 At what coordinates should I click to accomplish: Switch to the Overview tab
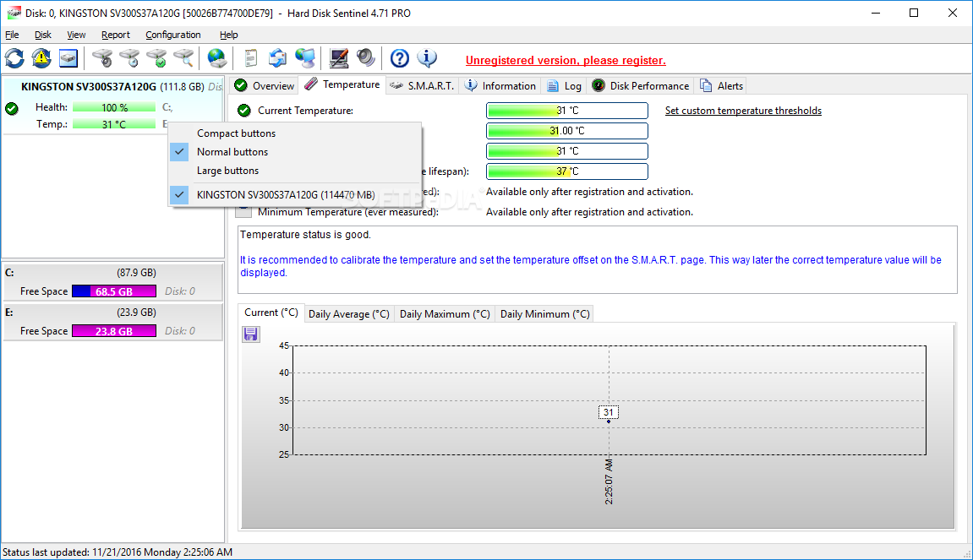click(265, 85)
